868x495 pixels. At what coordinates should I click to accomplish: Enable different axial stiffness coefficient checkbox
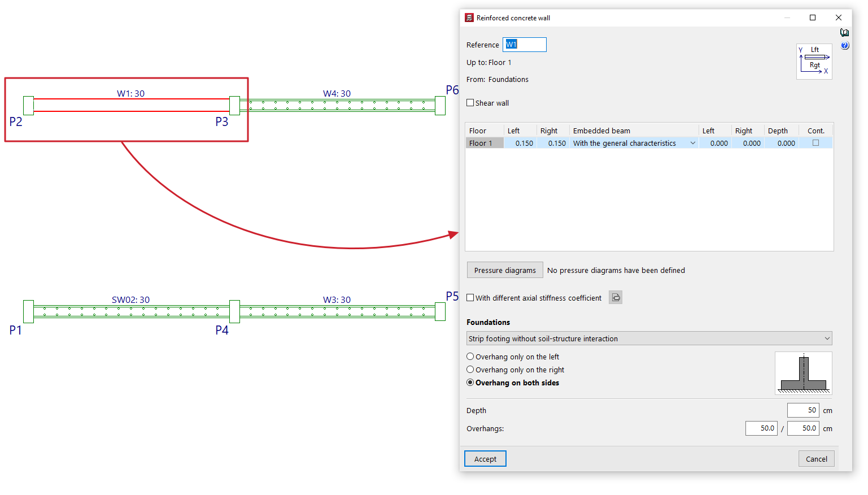[470, 298]
